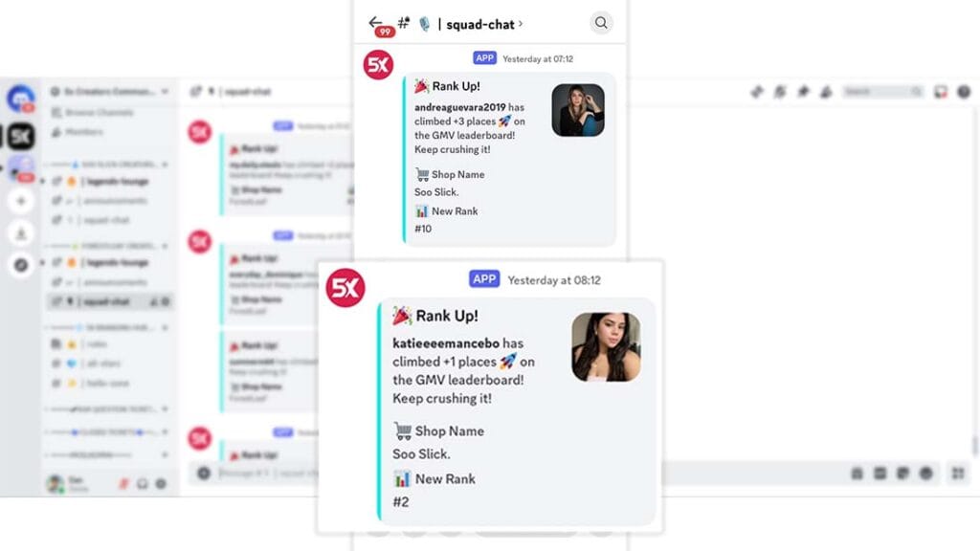Open katieeeemancebo profile photo thumbnail
This screenshot has height=551, width=980.
[606, 346]
